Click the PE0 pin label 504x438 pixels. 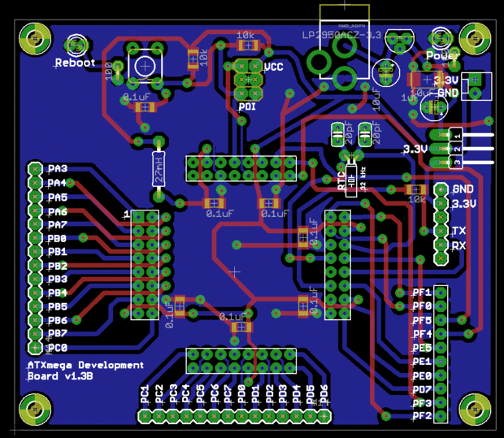pos(422,375)
